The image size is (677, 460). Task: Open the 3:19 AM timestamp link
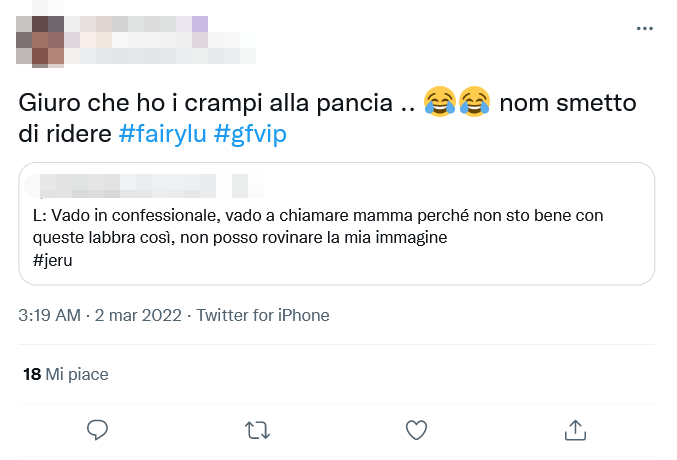tap(49, 315)
